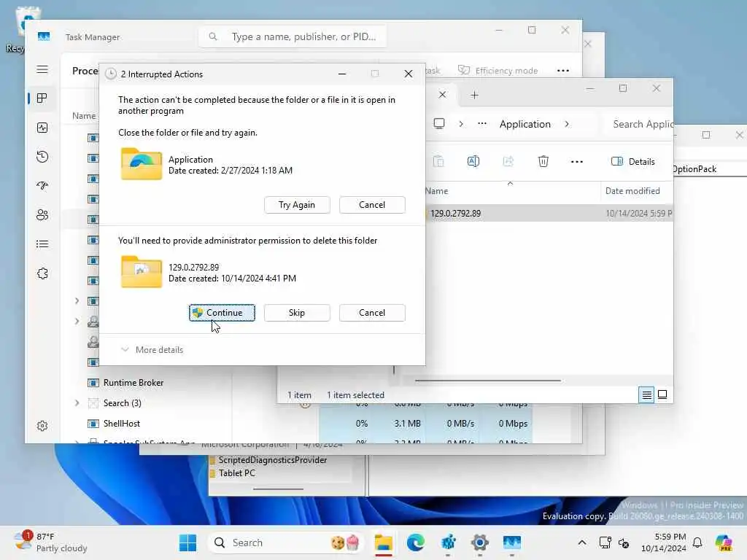Open Users page in Task Manager sidebar
Viewport: 747px width, 560px height.
[x=42, y=215]
